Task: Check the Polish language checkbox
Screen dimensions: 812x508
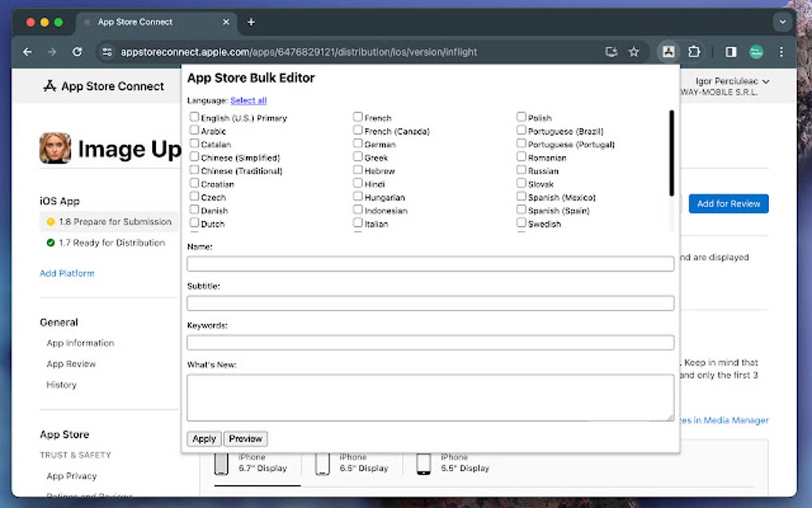Action: pyautogui.click(x=521, y=116)
